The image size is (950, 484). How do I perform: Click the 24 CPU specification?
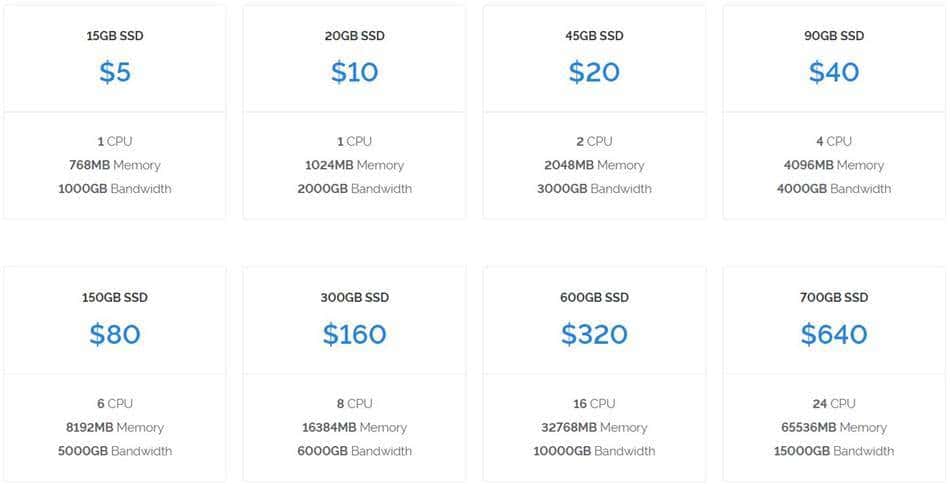pos(834,404)
